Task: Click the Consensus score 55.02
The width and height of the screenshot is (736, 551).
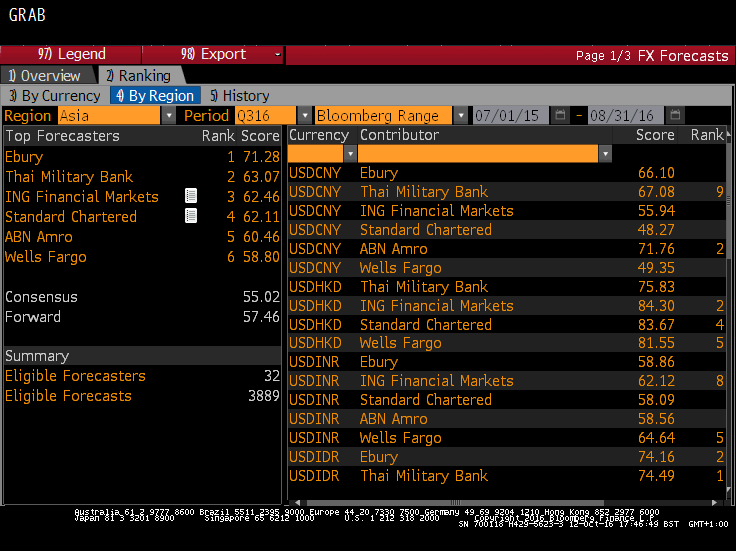Action: point(261,297)
